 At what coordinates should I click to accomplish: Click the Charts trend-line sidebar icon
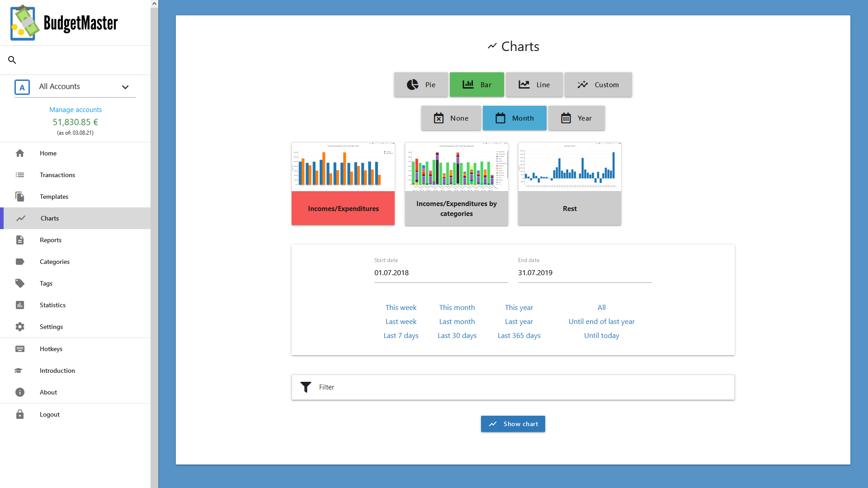pyautogui.click(x=21, y=218)
